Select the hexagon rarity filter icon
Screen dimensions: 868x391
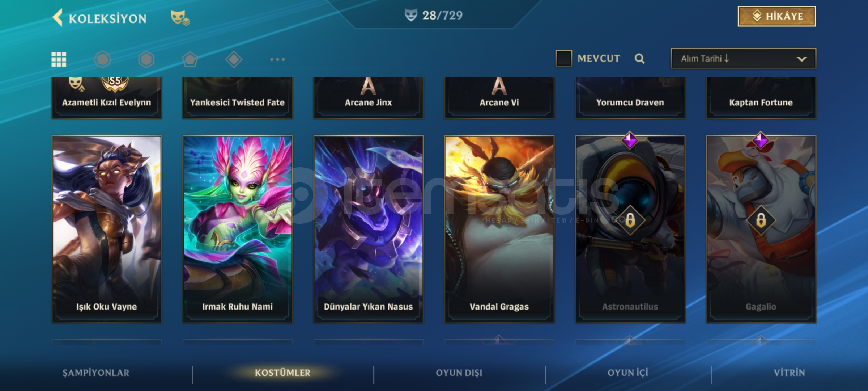(x=146, y=59)
